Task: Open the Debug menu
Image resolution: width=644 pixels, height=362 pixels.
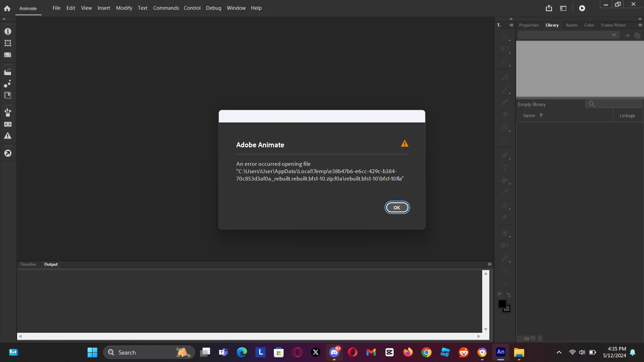Action: click(213, 8)
